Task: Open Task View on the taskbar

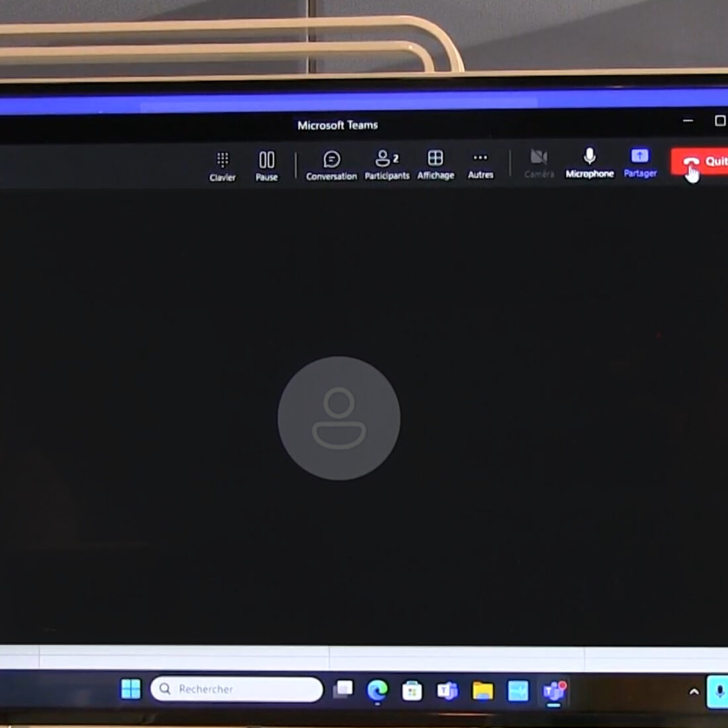Action: (343, 690)
